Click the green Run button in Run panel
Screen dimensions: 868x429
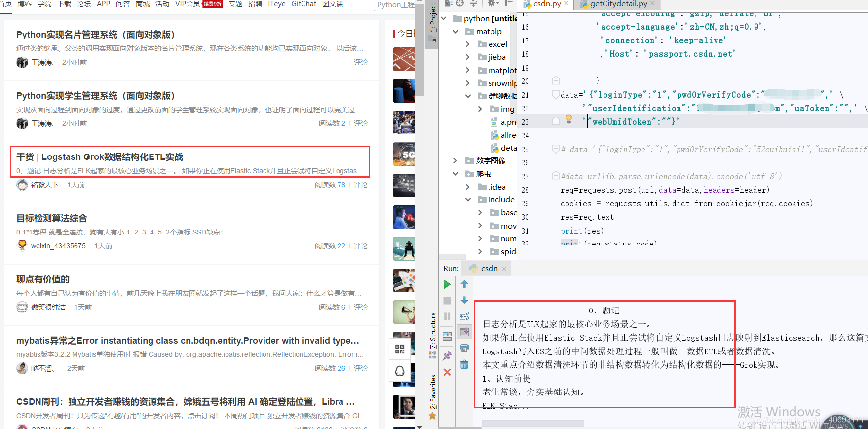447,284
